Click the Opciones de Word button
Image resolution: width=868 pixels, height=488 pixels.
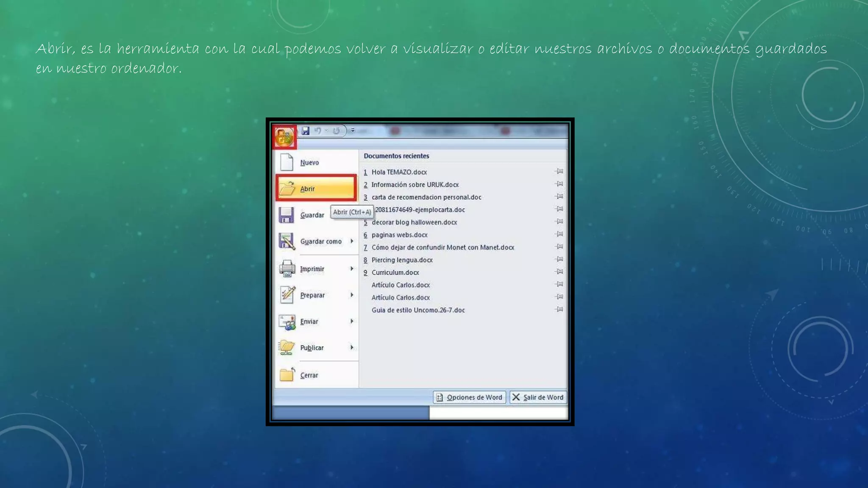point(469,397)
